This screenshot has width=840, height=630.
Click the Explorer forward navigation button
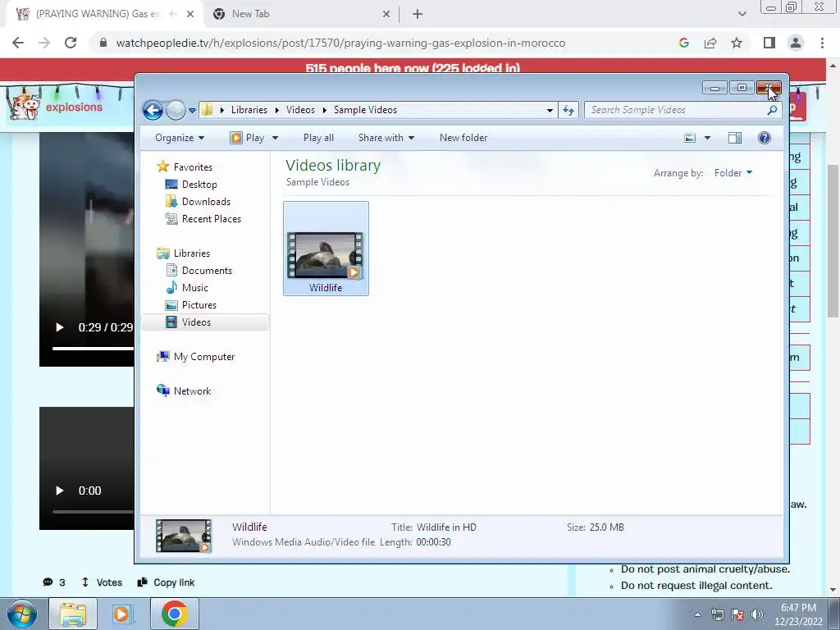(x=176, y=111)
